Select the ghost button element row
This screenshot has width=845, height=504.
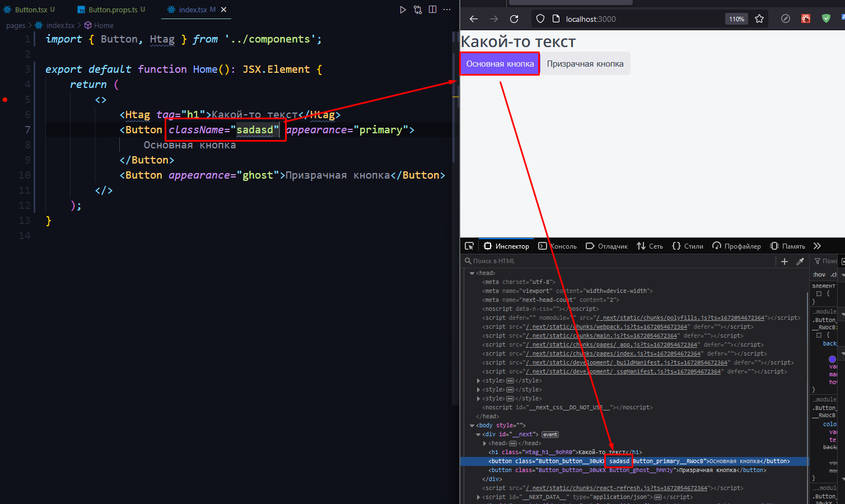tap(634, 470)
